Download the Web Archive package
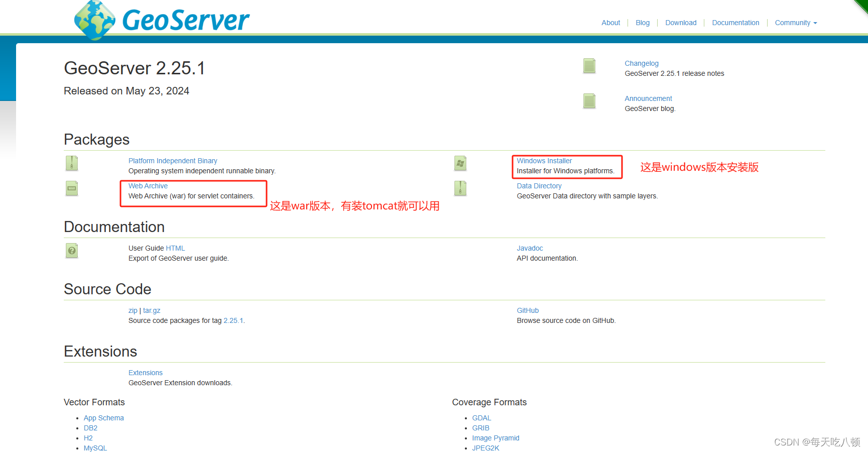This screenshot has width=868, height=452. [148, 186]
